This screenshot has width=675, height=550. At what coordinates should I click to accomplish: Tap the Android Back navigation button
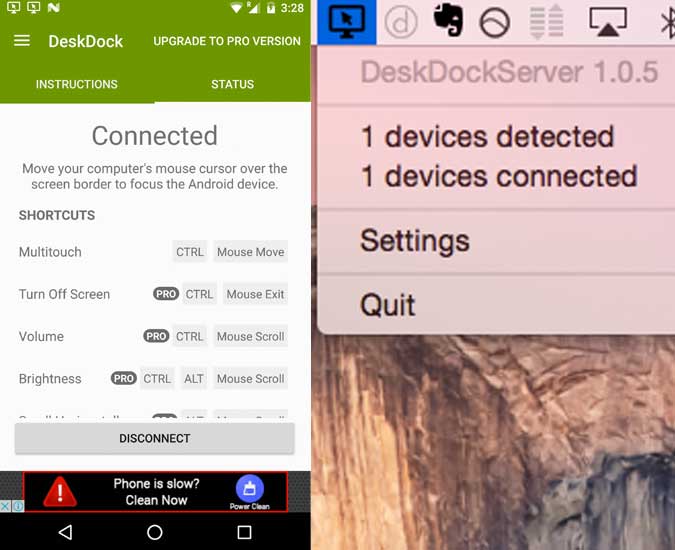[x=65, y=532]
